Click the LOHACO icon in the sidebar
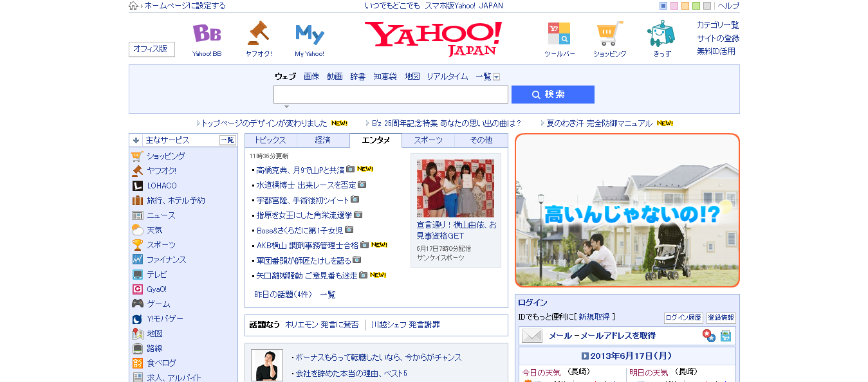This screenshot has width=868, height=382. [137, 186]
